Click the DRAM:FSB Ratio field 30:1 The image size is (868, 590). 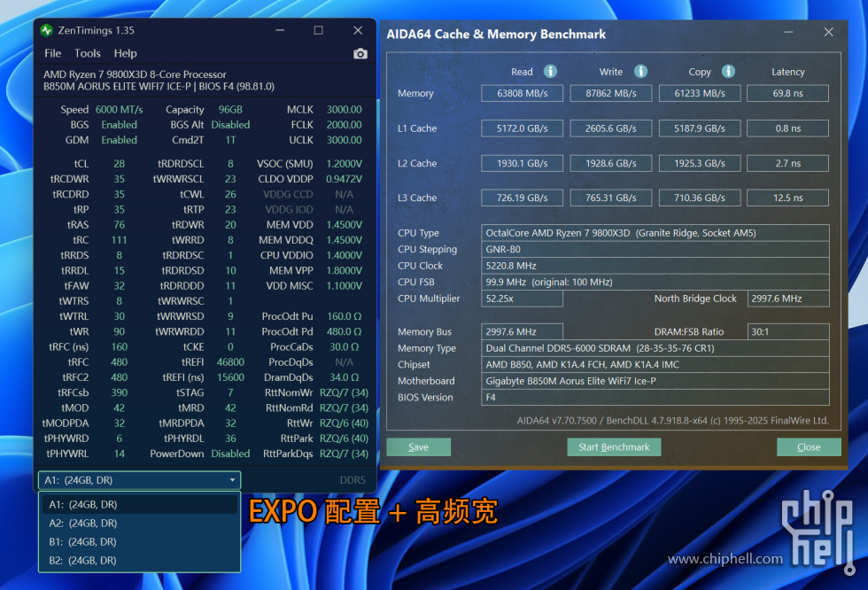click(788, 331)
